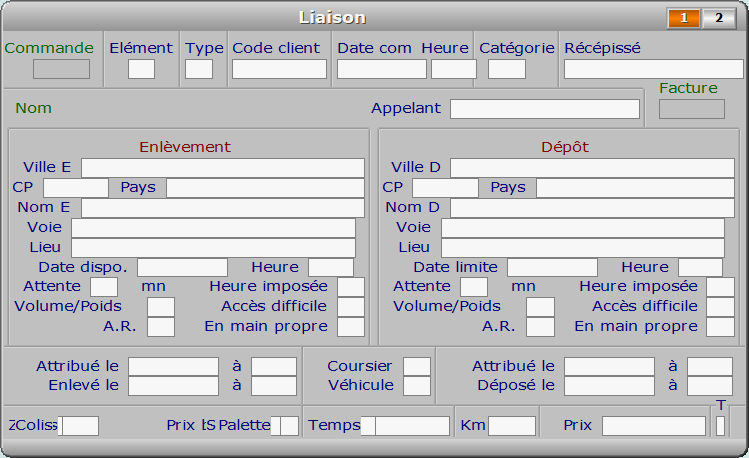Viewport: 749px width, 458px height.
Task: Click Enlèvement Volume/Poids box
Action: (161, 307)
